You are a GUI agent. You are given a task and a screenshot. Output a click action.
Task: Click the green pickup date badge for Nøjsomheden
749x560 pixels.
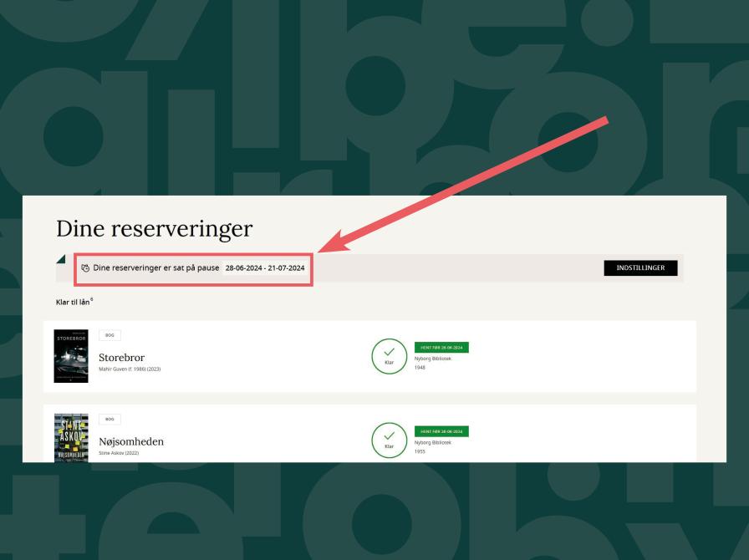(441, 431)
